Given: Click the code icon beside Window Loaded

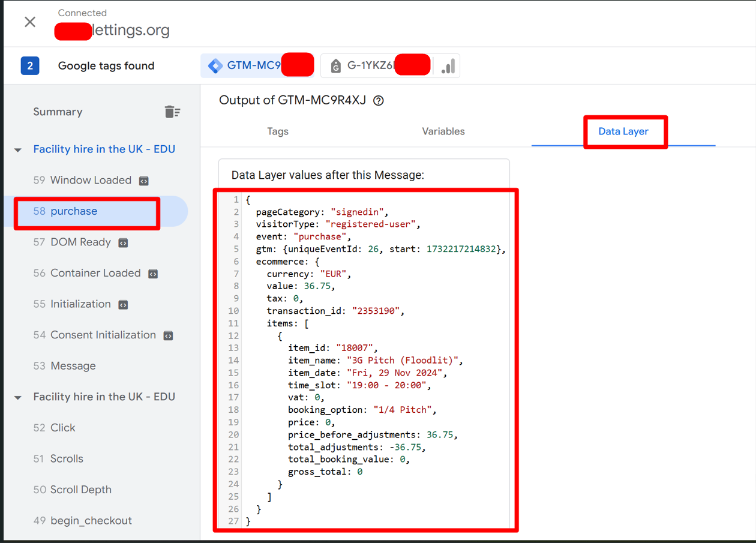Looking at the screenshot, I should pyautogui.click(x=144, y=181).
